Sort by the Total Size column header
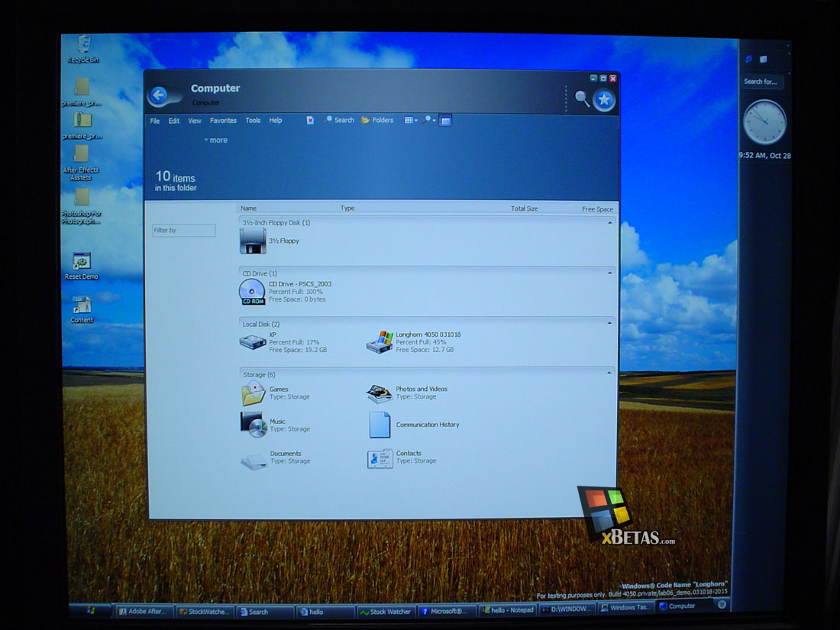The height and width of the screenshot is (630, 840). click(x=524, y=208)
